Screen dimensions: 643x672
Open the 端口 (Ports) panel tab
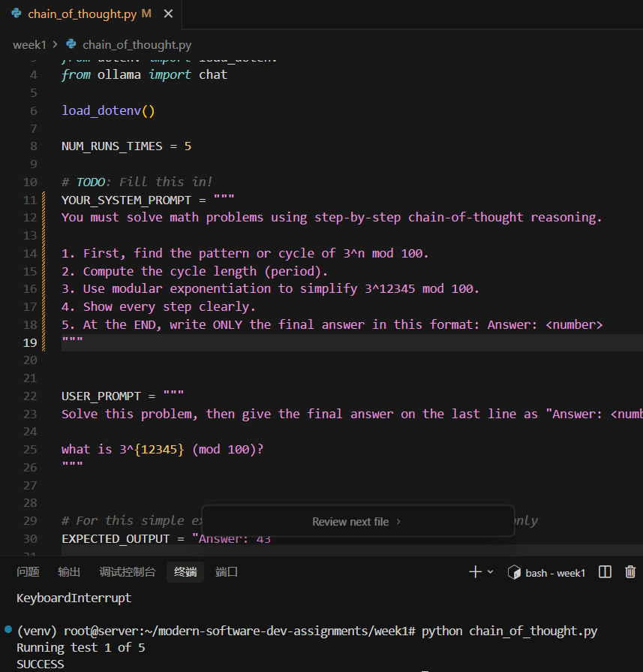[x=227, y=572]
